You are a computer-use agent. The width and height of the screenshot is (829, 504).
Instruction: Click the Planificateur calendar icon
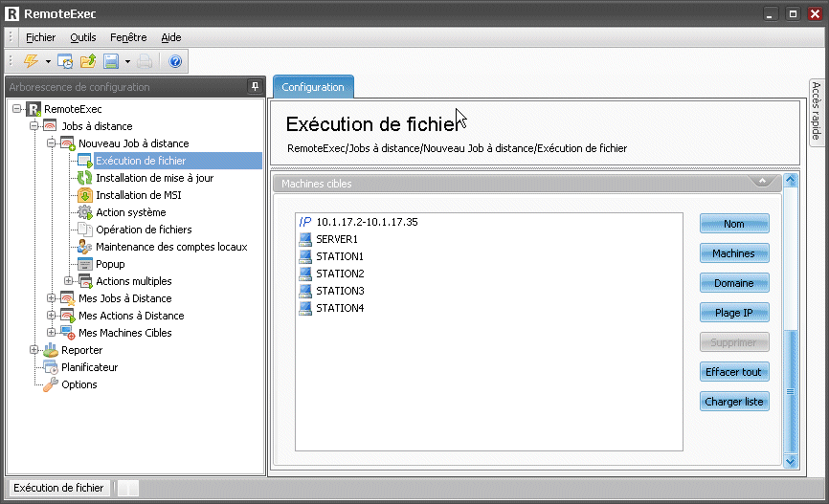(51, 367)
